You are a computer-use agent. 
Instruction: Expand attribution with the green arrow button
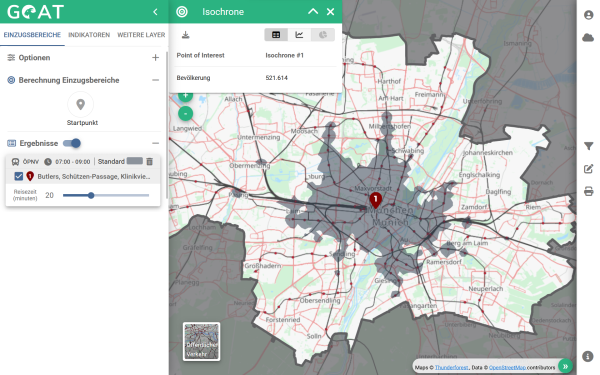pyautogui.click(x=565, y=366)
